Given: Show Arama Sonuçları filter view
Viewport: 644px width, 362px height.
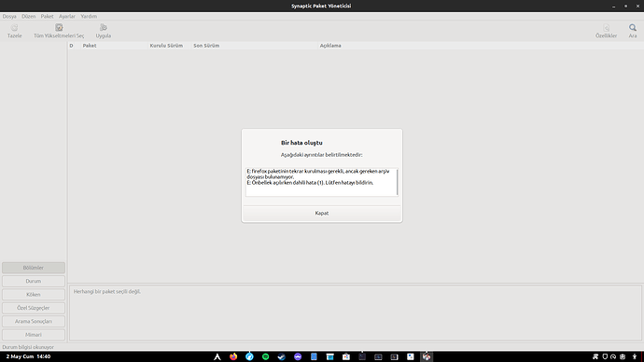Looking at the screenshot, I should click(x=34, y=321).
